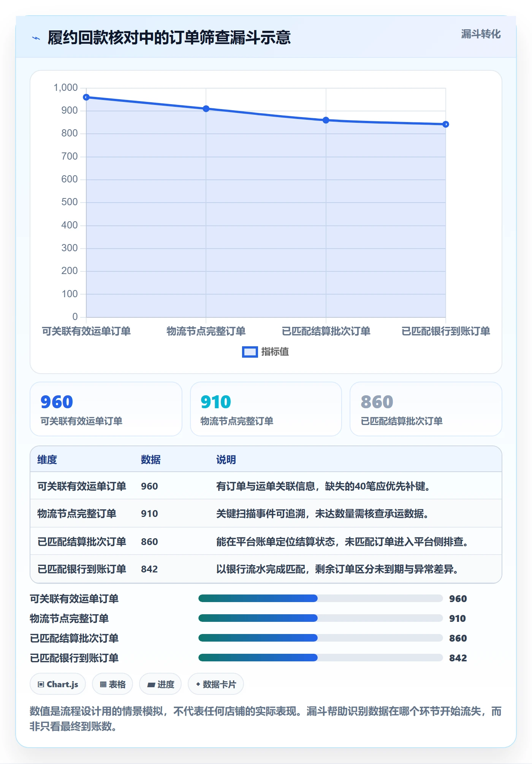Click the Chart.js tag

pos(58,684)
